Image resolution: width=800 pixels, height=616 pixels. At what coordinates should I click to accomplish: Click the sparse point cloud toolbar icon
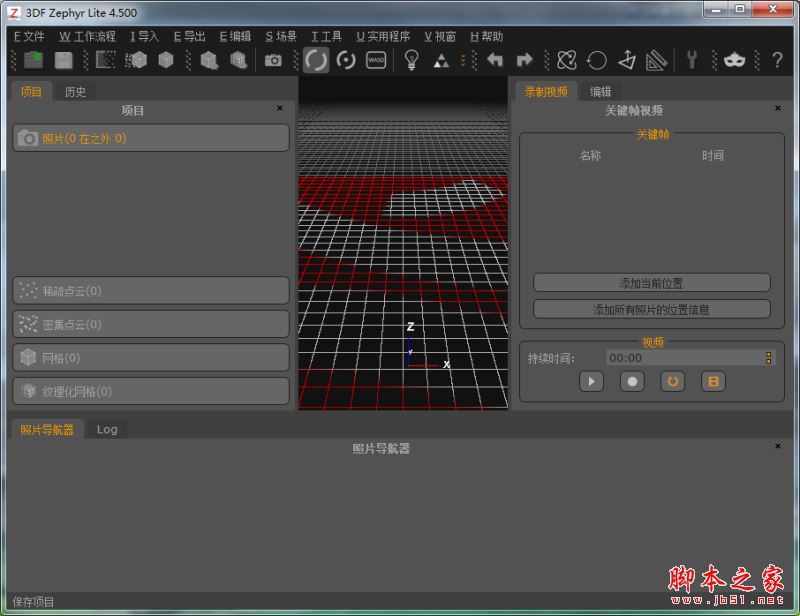pos(106,60)
